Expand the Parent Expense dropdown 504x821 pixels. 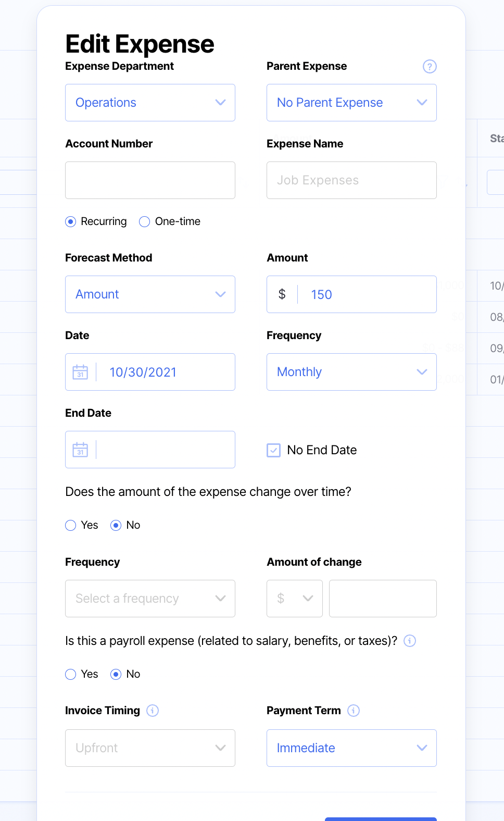pos(351,103)
